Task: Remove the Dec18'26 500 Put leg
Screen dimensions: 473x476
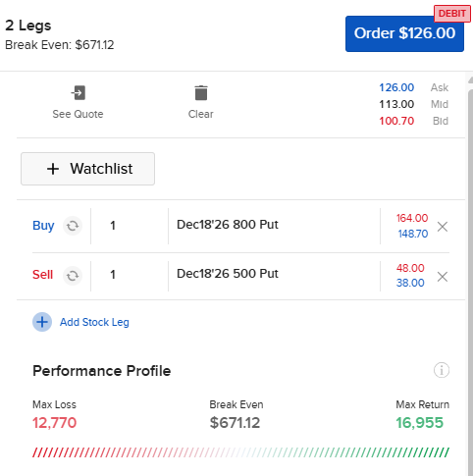Action: pyautogui.click(x=443, y=277)
